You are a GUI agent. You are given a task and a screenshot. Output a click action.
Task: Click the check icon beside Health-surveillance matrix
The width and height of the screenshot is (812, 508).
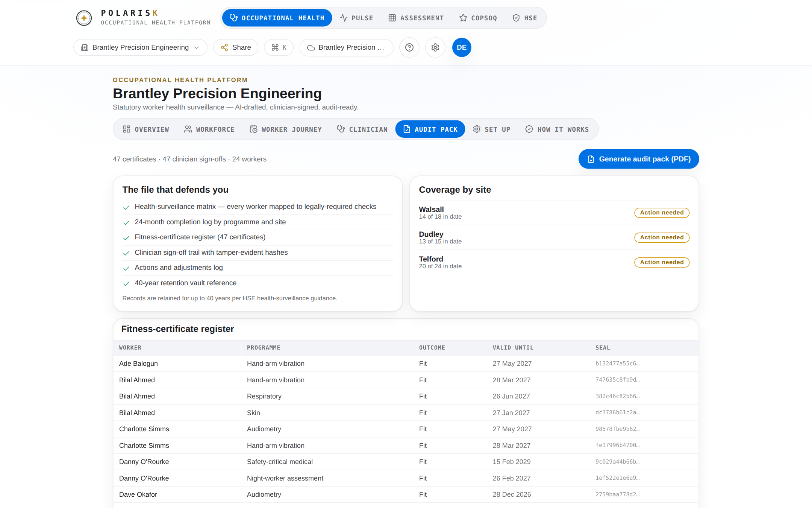(126, 207)
